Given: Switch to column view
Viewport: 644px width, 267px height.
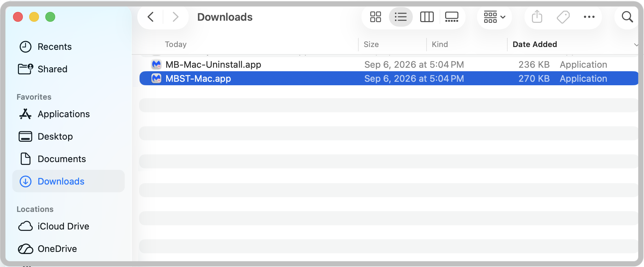Looking at the screenshot, I should (x=427, y=17).
